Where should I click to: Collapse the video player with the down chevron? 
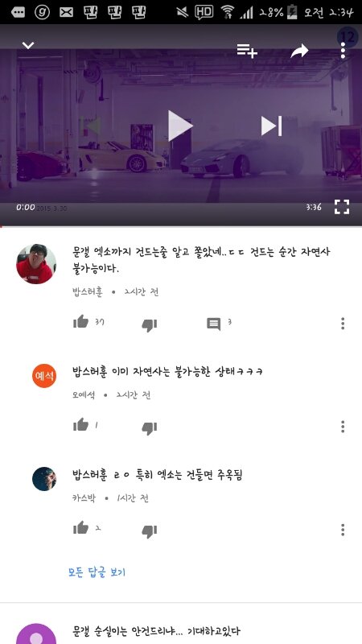click(28, 45)
